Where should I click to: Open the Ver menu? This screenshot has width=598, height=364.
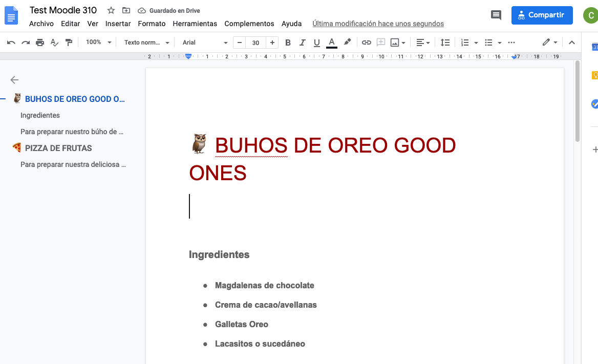point(93,24)
